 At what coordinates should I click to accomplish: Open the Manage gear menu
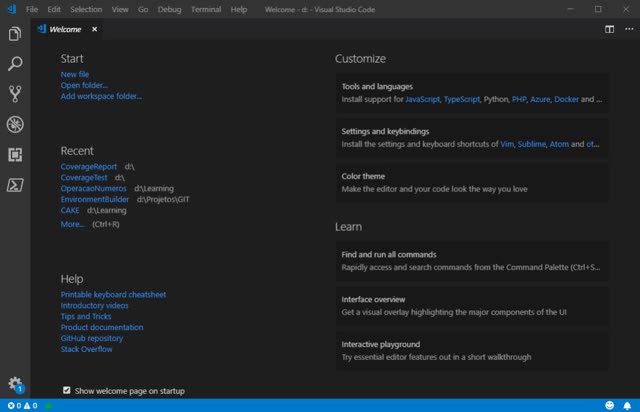tap(16, 384)
